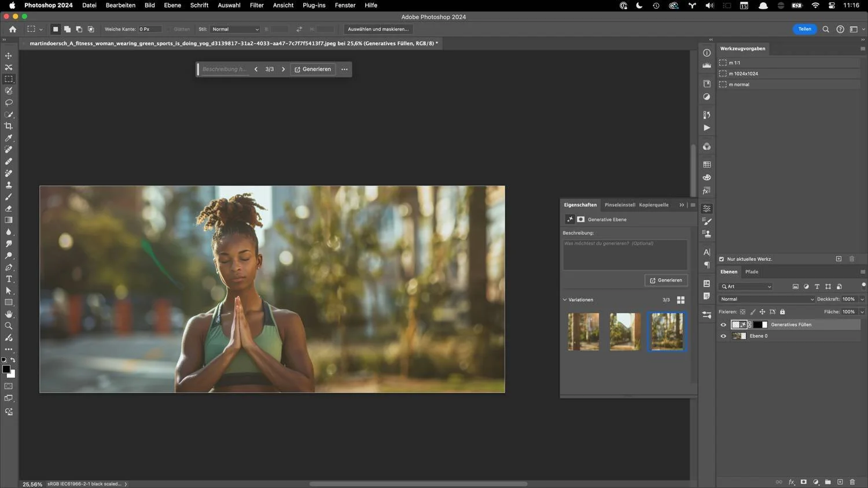Select the Hand tool
The width and height of the screenshot is (868, 488).
click(x=9, y=314)
